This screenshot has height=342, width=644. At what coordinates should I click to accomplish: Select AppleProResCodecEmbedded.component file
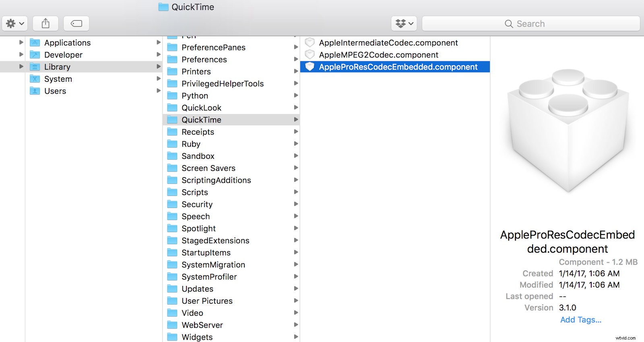(395, 67)
